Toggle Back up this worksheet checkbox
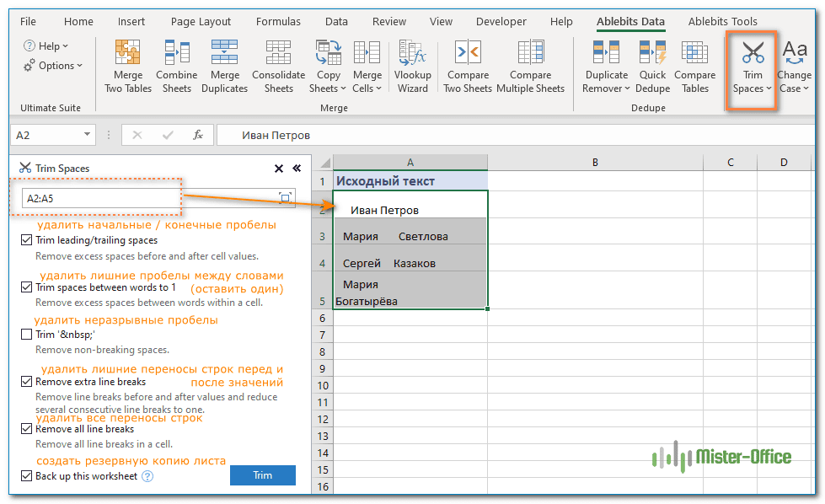The image size is (825, 504). coord(27,476)
